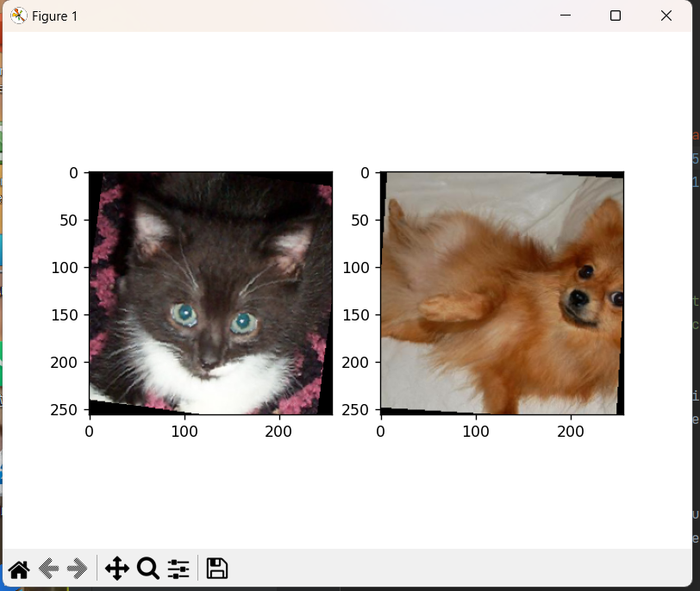Maximize the Figure 1 window

click(616, 15)
